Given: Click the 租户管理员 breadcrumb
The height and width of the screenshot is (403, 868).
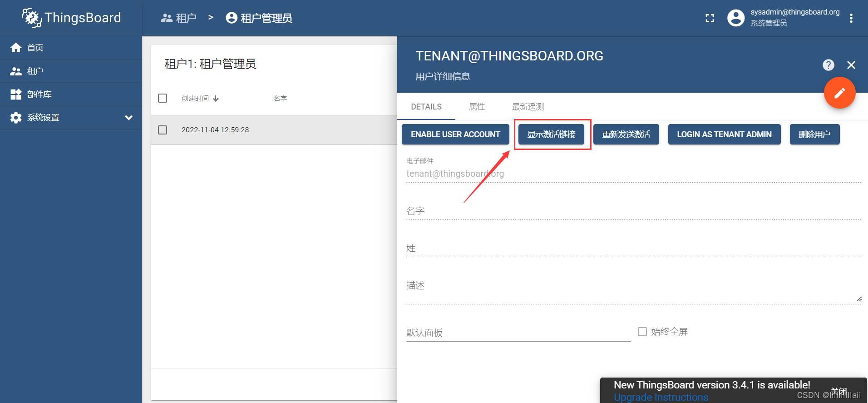Looking at the screenshot, I should tap(259, 18).
